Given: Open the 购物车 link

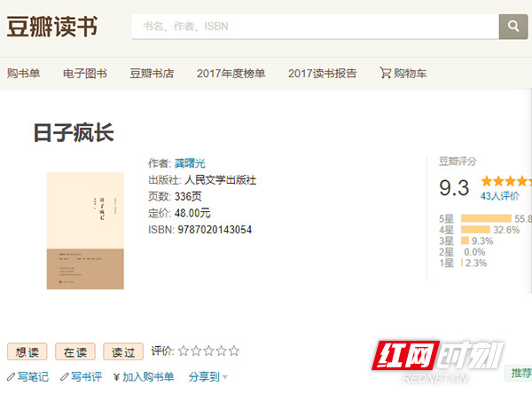Looking at the screenshot, I should (x=410, y=74).
